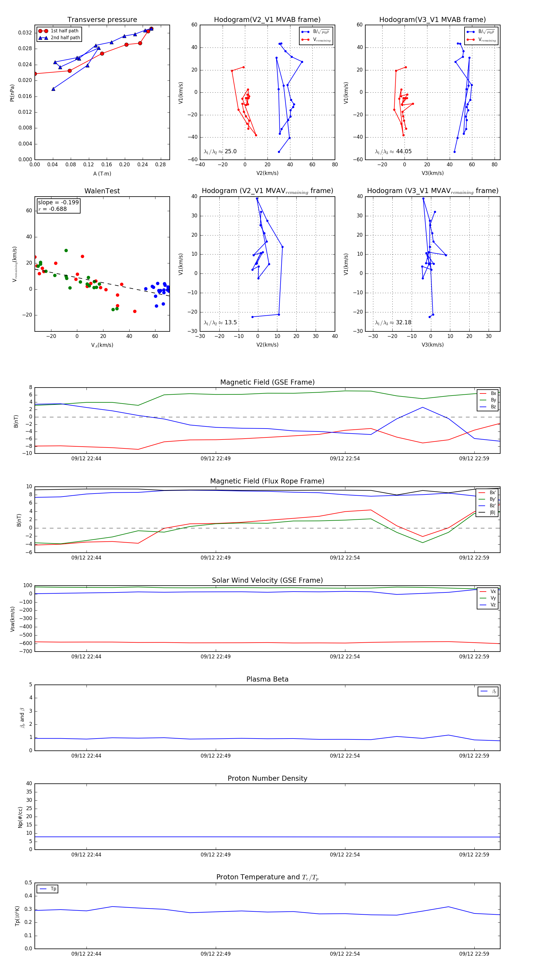Select the Bx' legend entry

[x=487, y=492]
